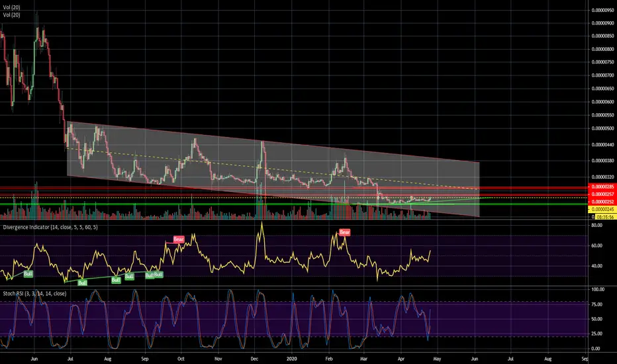Click the Bull marker near June

28,273
